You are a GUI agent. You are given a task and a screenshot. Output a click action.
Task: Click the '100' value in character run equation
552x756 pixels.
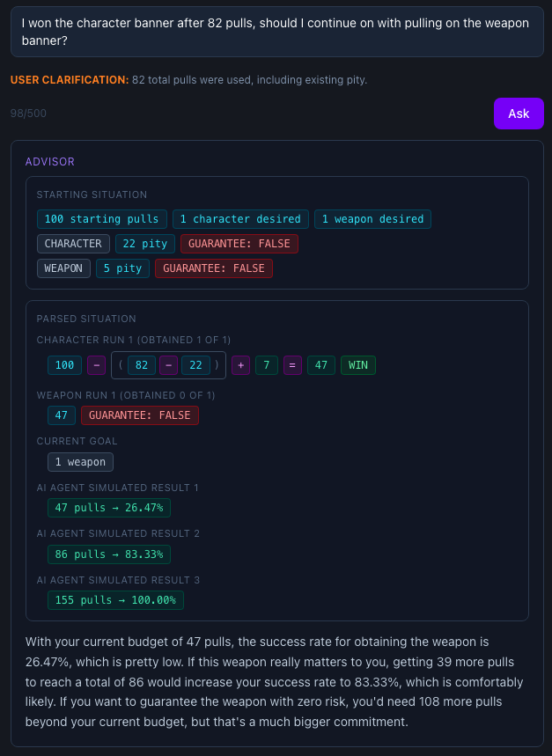pyautogui.click(x=64, y=365)
